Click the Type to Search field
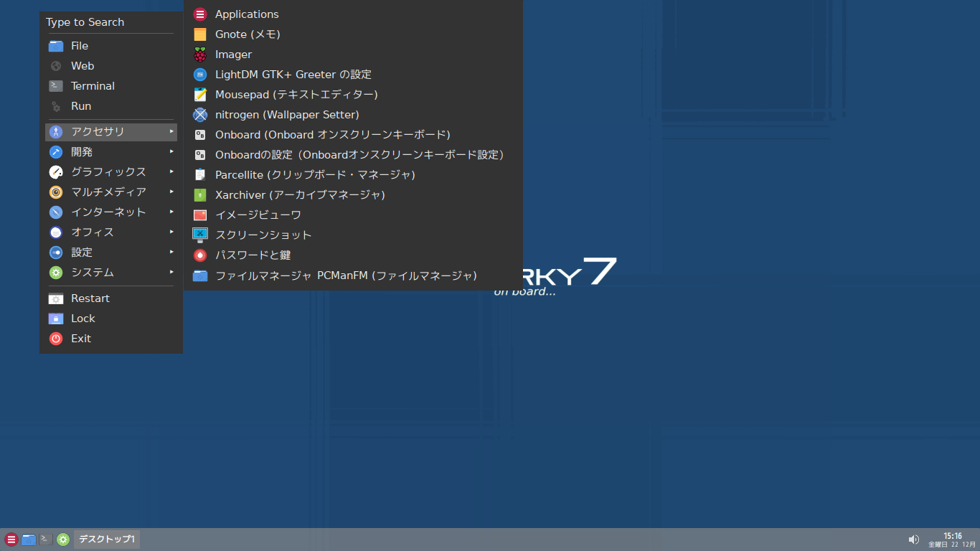The width and height of the screenshot is (980, 551). 110,22
